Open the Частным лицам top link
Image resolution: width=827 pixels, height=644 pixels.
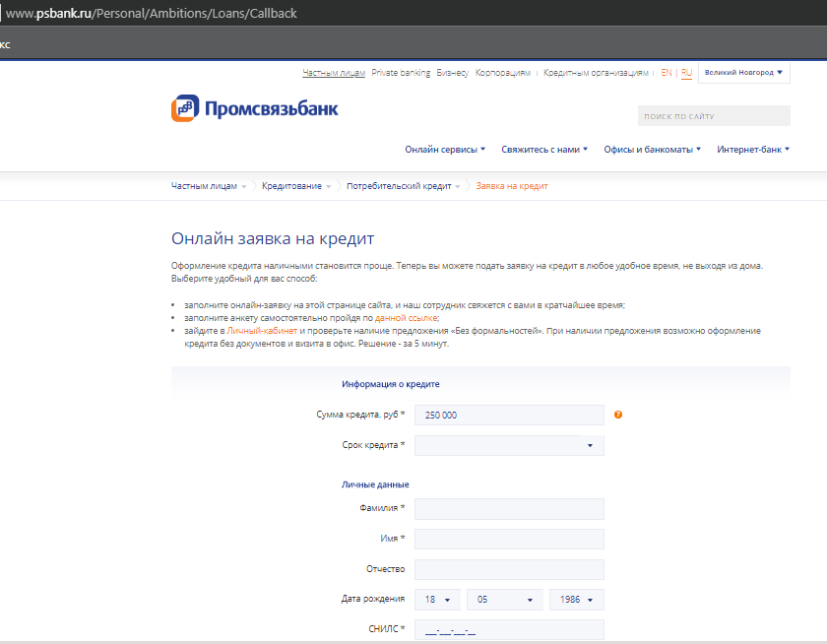pyautogui.click(x=334, y=72)
